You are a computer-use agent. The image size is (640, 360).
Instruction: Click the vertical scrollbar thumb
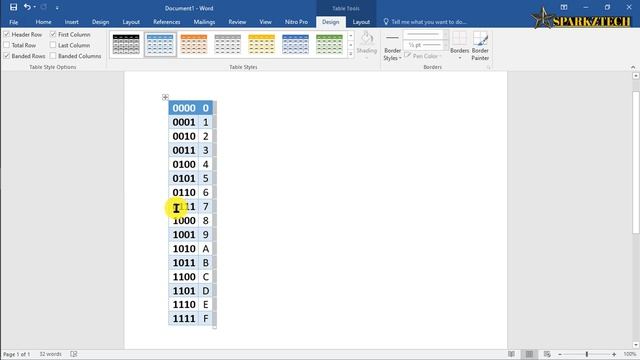click(636, 162)
